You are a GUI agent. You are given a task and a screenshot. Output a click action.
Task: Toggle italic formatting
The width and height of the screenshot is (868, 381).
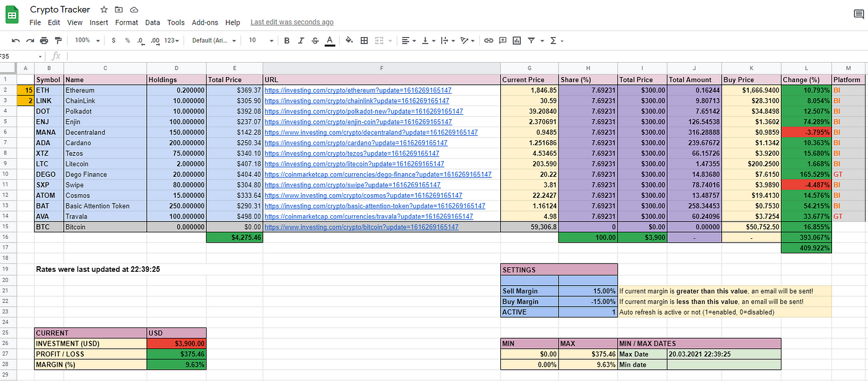coord(301,40)
